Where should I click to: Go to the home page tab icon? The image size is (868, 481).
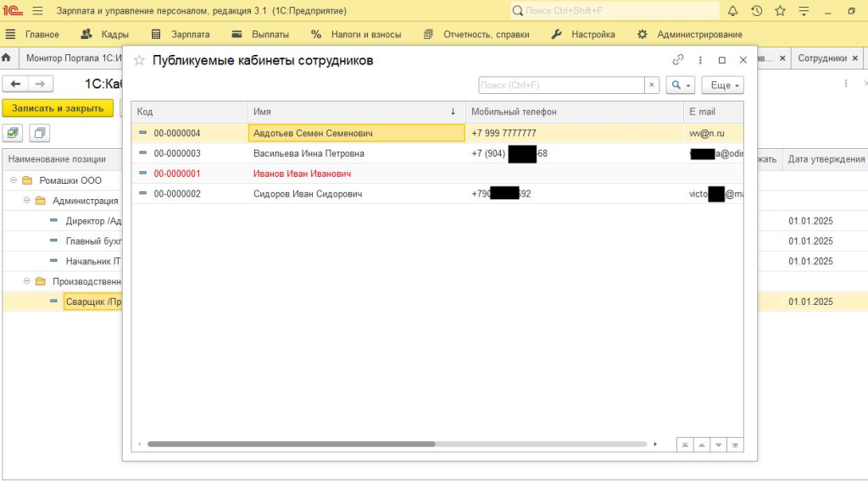[7, 58]
